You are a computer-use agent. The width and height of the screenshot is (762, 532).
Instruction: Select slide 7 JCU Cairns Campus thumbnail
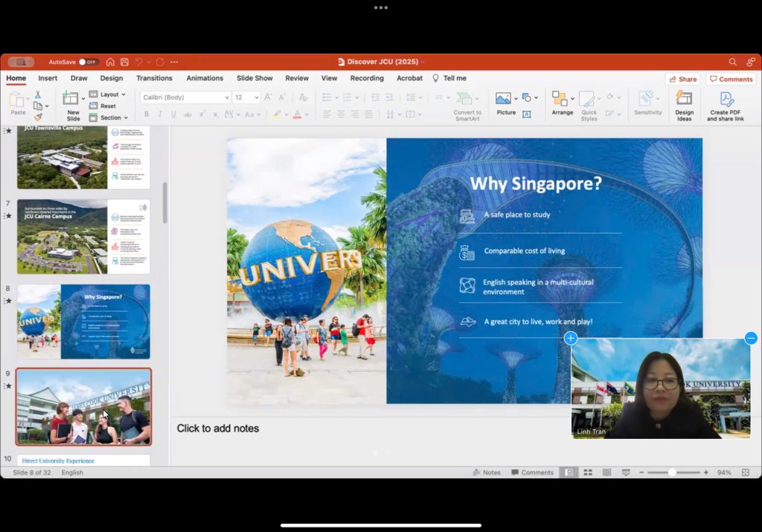[x=83, y=237]
